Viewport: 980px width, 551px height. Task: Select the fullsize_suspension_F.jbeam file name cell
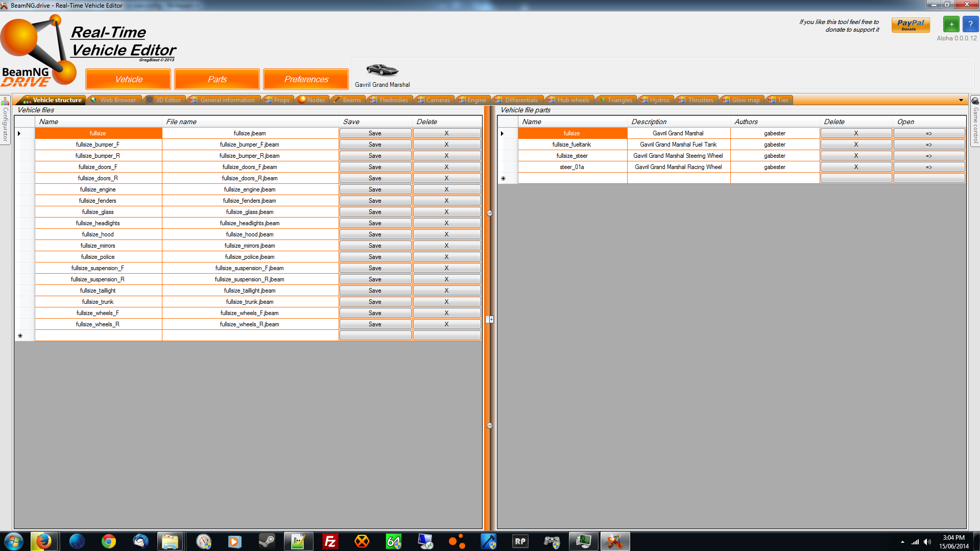[x=250, y=268]
